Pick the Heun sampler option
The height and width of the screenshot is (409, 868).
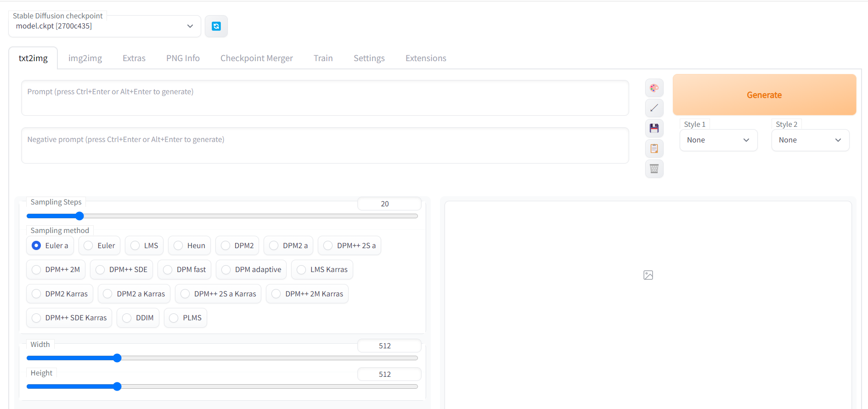[x=189, y=245]
